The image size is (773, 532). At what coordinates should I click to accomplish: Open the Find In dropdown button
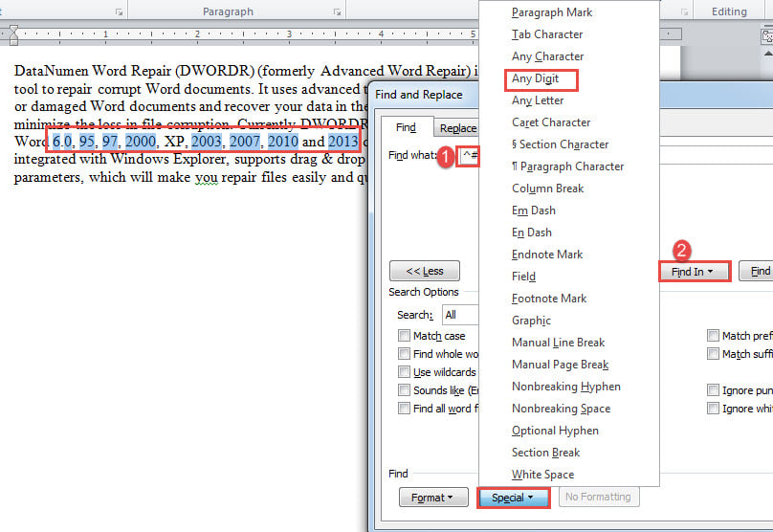point(695,272)
